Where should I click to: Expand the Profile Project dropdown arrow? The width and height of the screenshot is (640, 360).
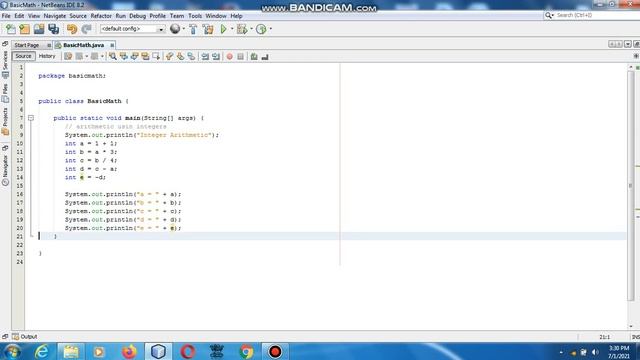click(x=270, y=29)
